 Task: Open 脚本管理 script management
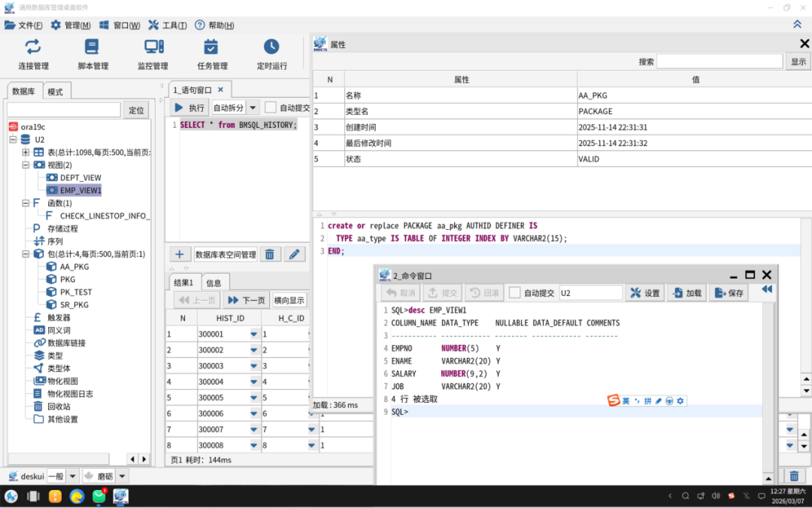pyautogui.click(x=92, y=54)
